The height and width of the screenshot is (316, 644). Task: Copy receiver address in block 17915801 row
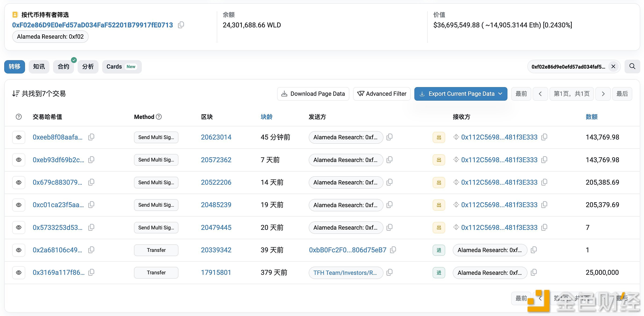coord(534,272)
